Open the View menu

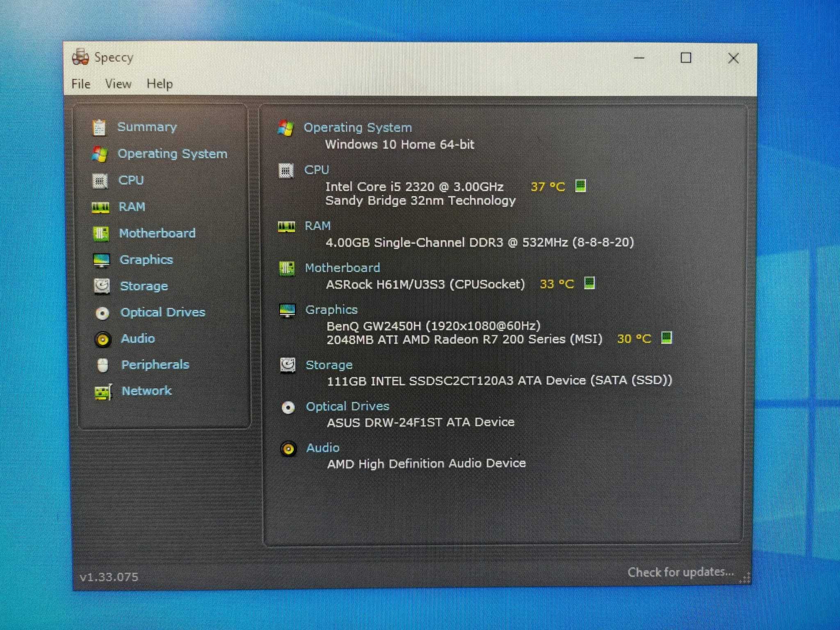pyautogui.click(x=118, y=84)
